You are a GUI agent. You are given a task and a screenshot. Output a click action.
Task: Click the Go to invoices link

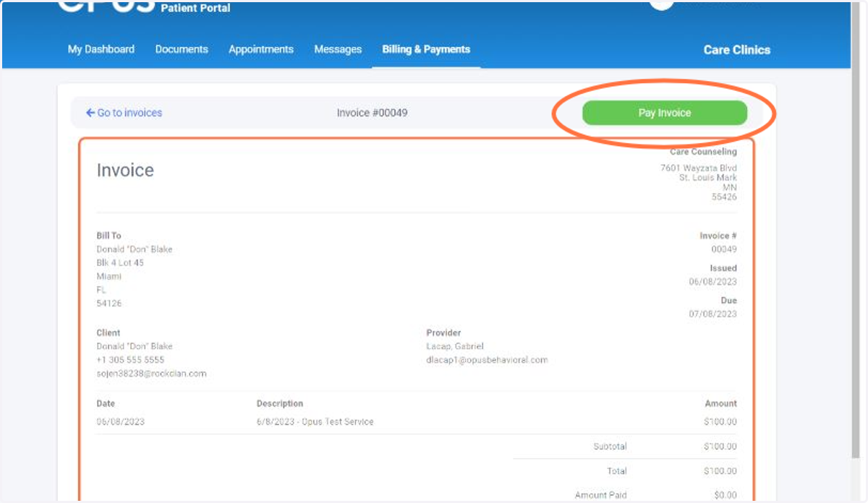click(124, 113)
